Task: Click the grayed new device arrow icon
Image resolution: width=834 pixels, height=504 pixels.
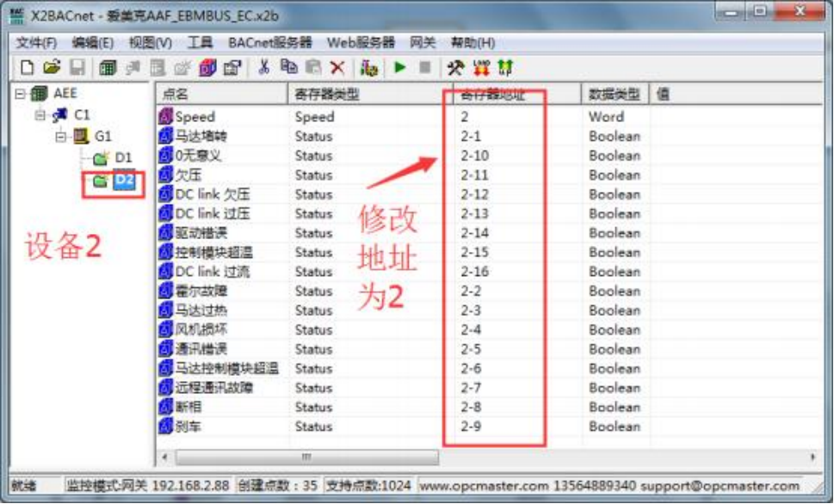Action: 133,68
